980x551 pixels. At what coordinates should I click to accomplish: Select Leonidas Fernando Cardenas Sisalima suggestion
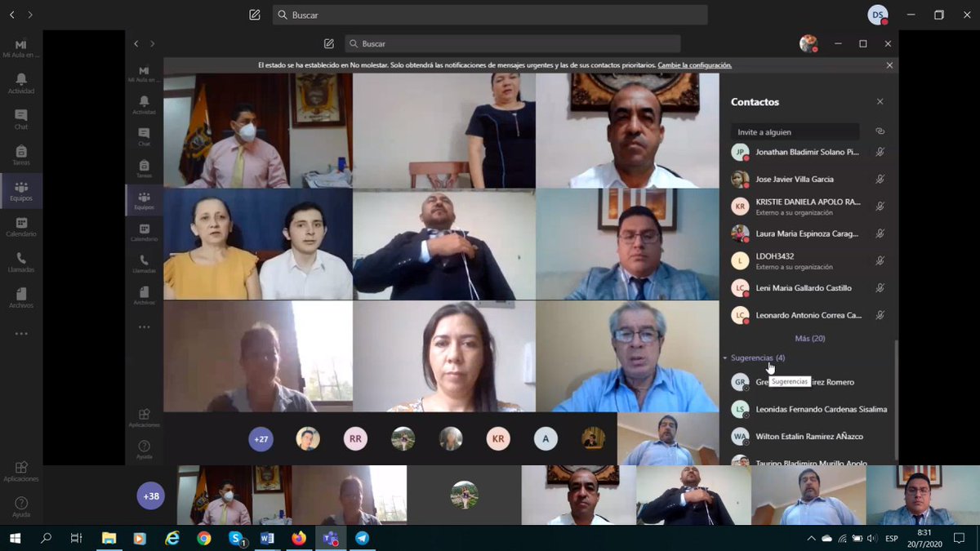tap(808, 409)
